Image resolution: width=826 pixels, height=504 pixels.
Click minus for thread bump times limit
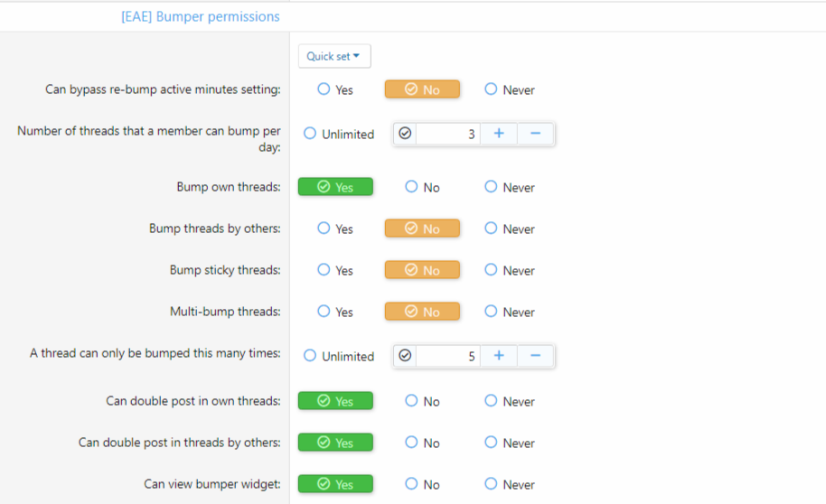point(535,356)
